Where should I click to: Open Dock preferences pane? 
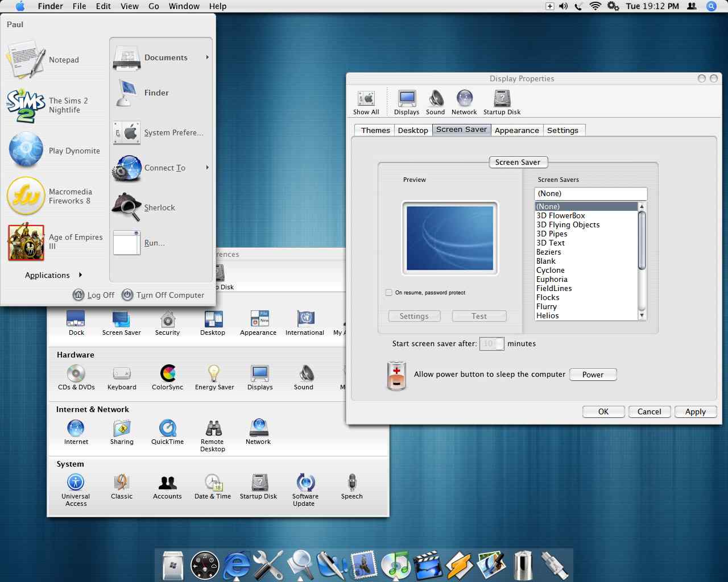point(76,323)
